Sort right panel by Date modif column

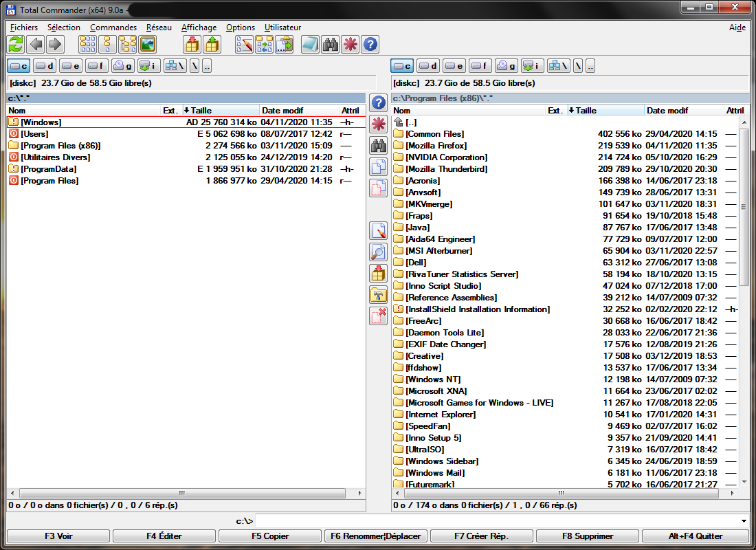(685, 111)
